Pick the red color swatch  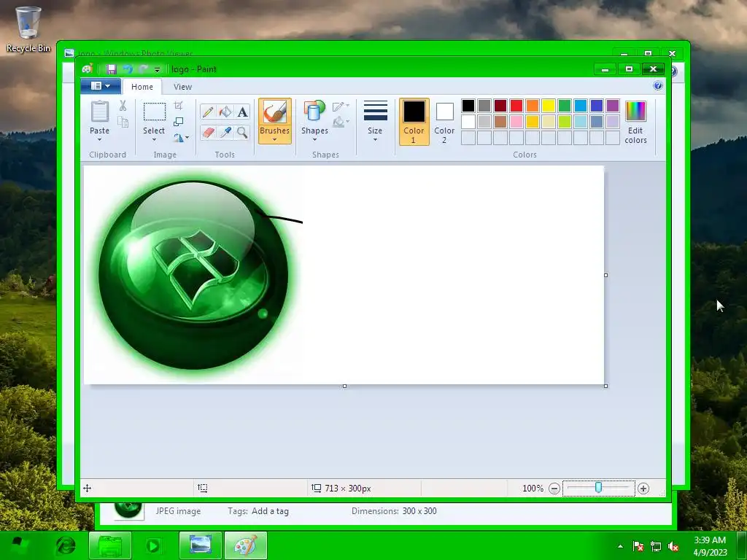(516, 105)
